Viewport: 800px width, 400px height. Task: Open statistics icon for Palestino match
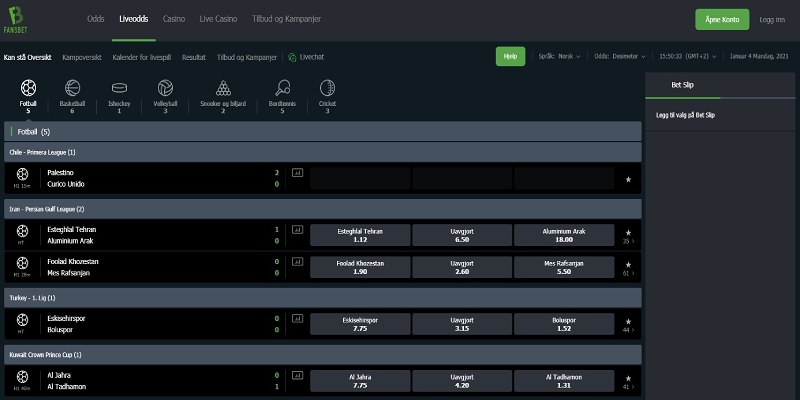297,173
